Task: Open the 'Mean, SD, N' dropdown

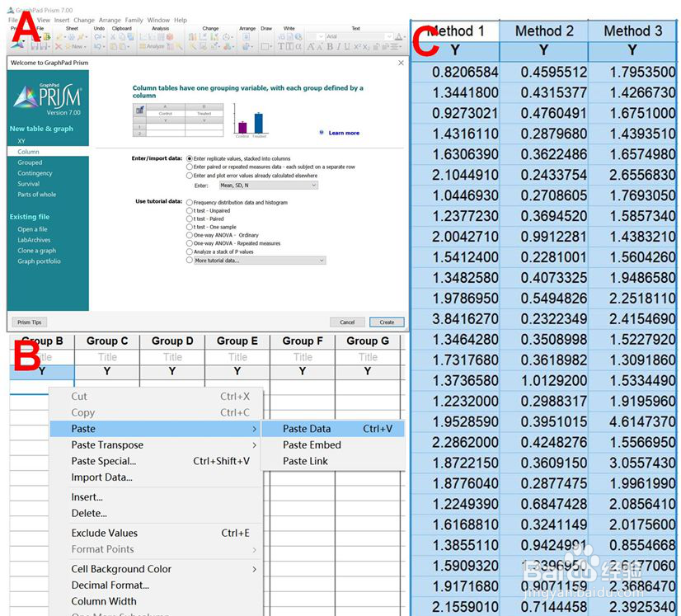Action: pyautogui.click(x=269, y=186)
